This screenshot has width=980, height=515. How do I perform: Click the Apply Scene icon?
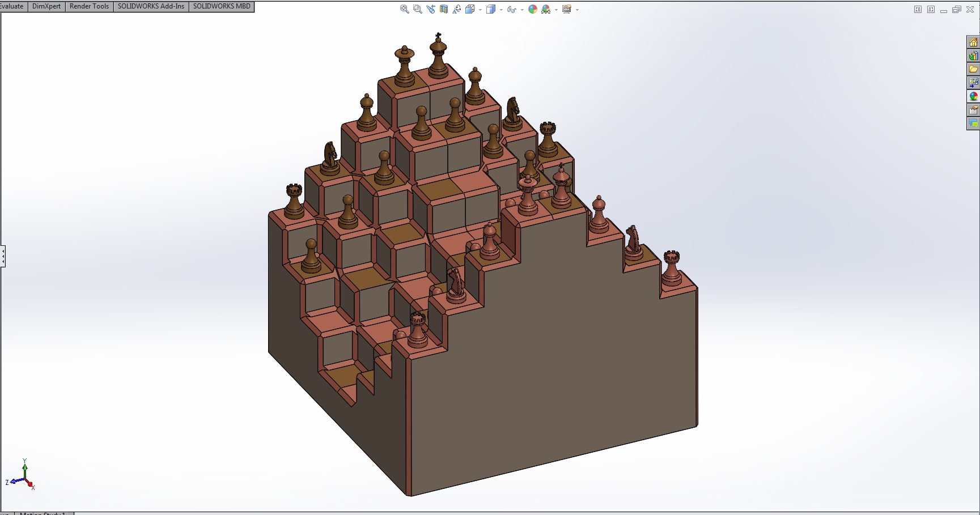(x=546, y=9)
